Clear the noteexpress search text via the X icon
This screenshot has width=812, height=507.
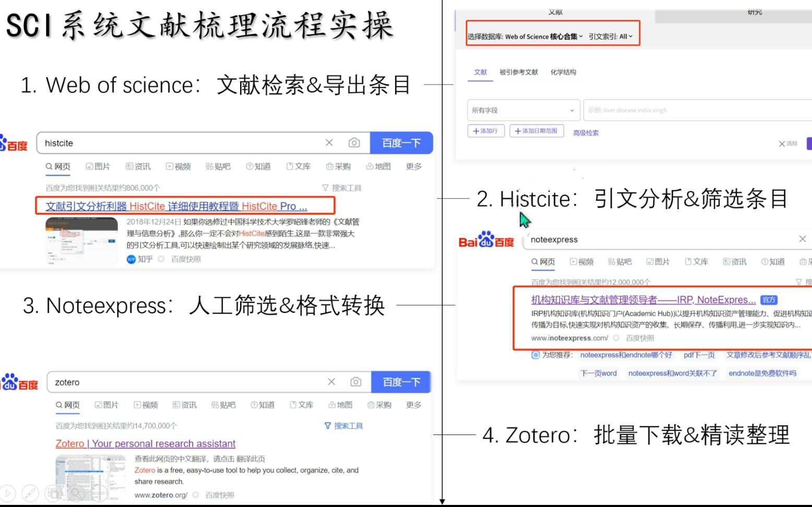point(802,239)
